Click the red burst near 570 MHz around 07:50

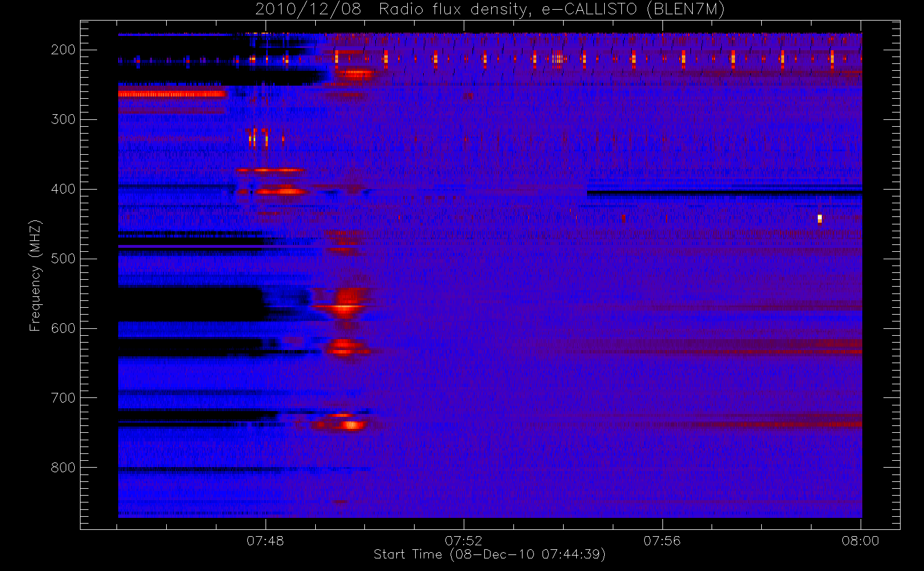344,307
